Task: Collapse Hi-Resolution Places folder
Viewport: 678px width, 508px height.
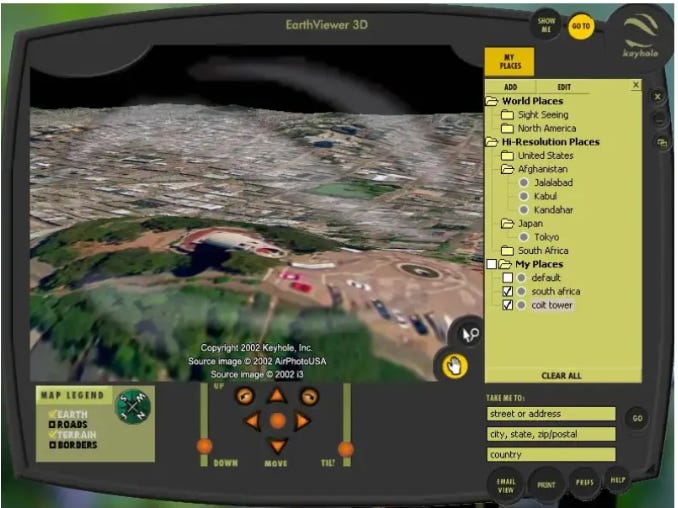Action: point(492,142)
